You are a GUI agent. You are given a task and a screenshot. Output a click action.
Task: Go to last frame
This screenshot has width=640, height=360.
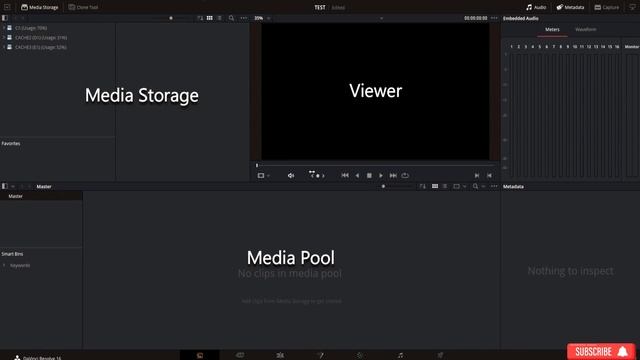pos(393,176)
